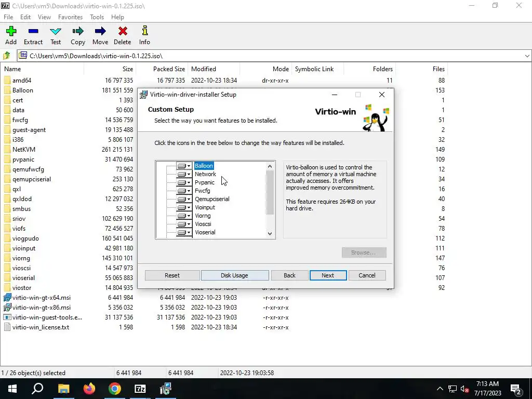Open Pvpanic feature install dropdown
This screenshot has height=399, width=532.
click(x=184, y=182)
